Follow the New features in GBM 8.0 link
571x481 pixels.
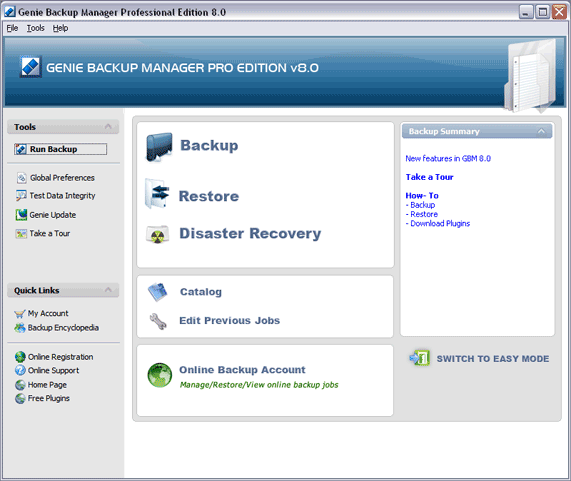(448, 158)
